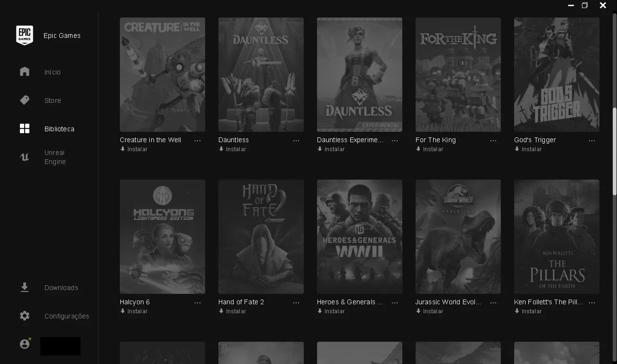Open options menu for Ken Follett's Pillars
Image resolution: width=617 pixels, height=364 pixels.
(592, 303)
